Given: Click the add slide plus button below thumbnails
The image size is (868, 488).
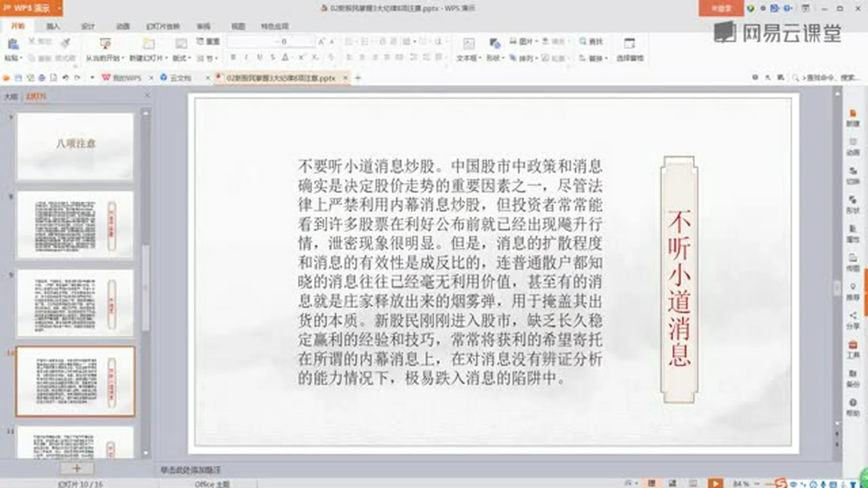Looking at the screenshot, I should 77,468.
